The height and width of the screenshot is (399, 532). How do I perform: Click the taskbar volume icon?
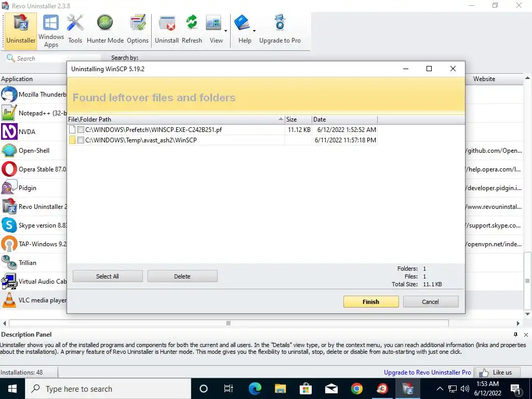pos(465,389)
